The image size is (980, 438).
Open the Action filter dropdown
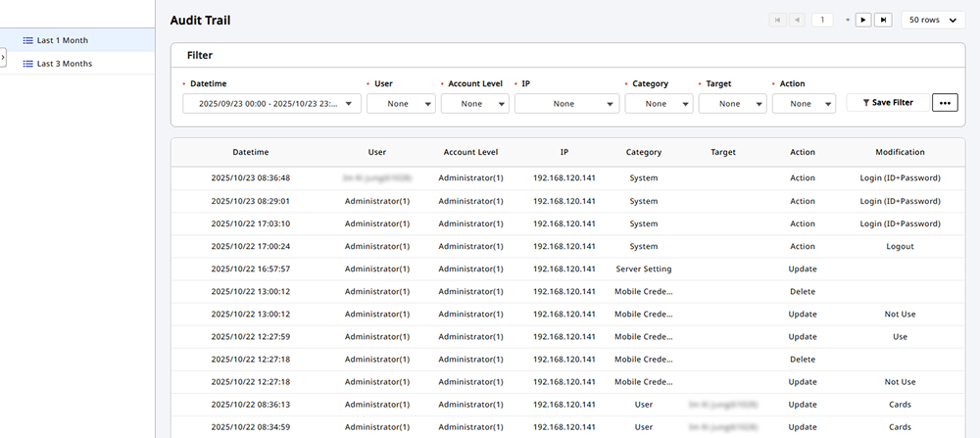pos(803,104)
